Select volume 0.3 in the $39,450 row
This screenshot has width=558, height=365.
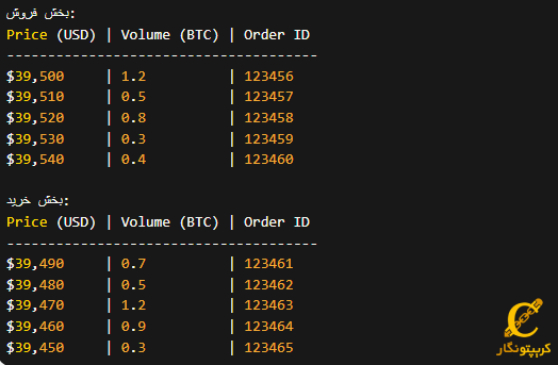click(x=133, y=348)
